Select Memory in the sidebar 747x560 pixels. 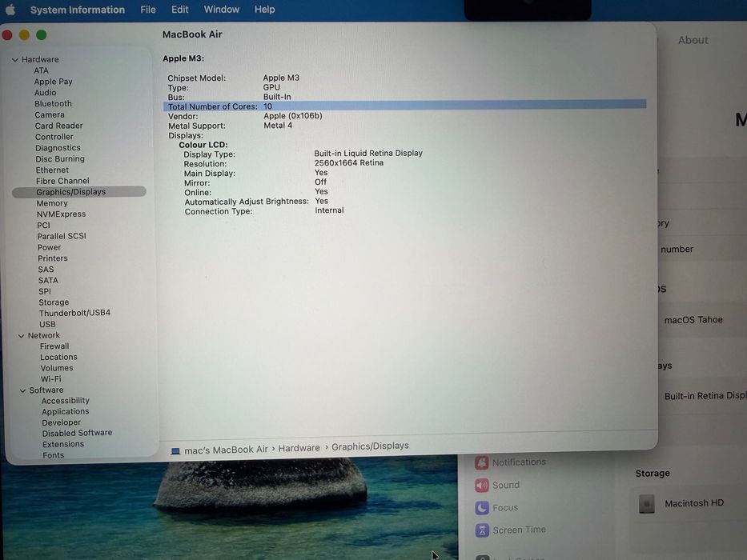pyautogui.click(x=52, y=203)
